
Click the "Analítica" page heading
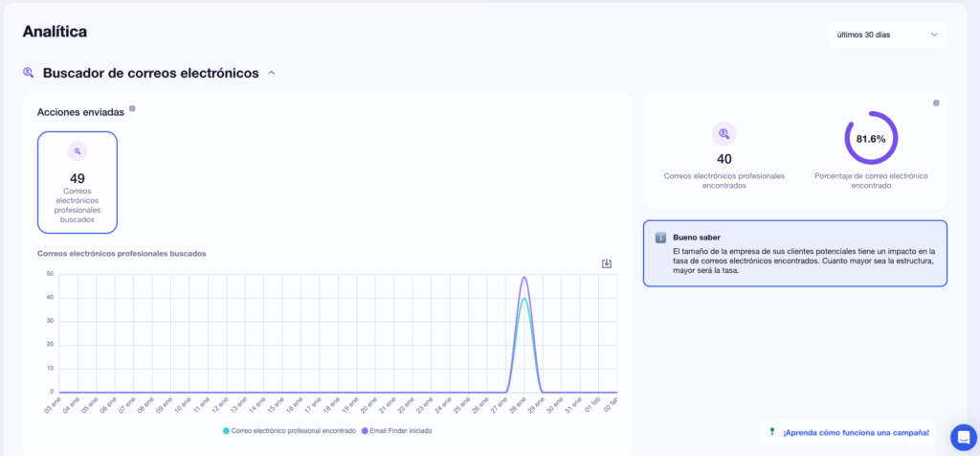pyautogui.click(x=55, y=32)
